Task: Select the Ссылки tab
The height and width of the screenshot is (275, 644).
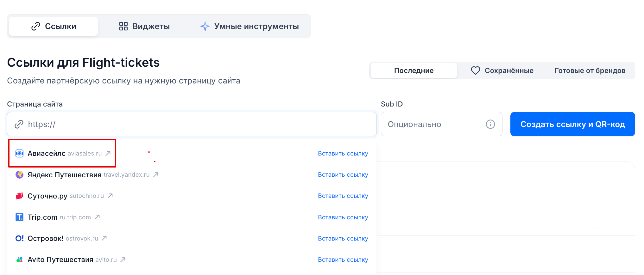Action: point(54,26)
